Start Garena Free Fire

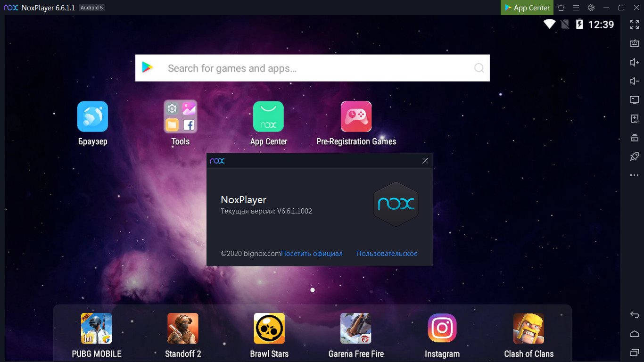point(356,329)
